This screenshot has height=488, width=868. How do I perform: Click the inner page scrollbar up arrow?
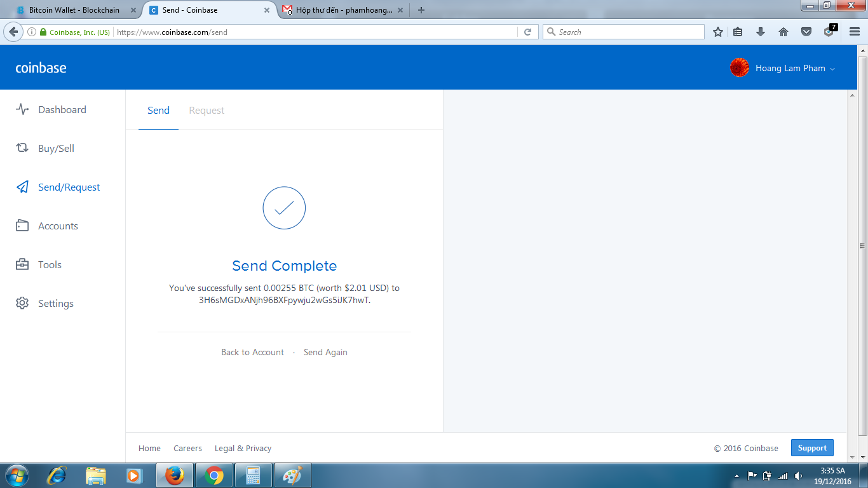coord(852,95)
